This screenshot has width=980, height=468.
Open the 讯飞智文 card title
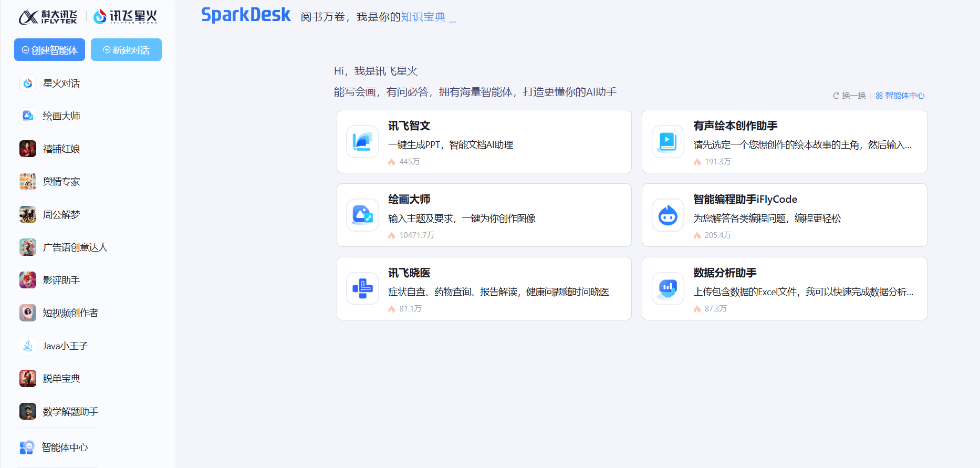pyautogui.click(x=409, y=126)
